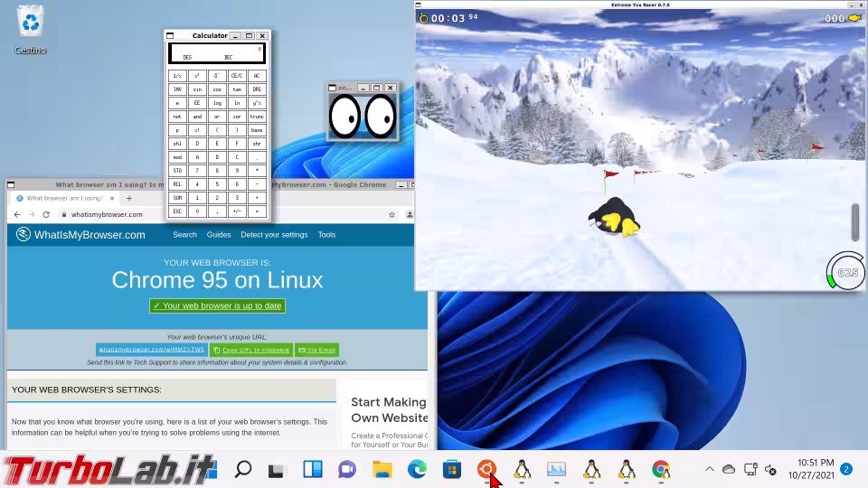This screenshot has width=868, height=488.
Task: Select the 'What browser am I using?' tab
Action: click(65, 198)
